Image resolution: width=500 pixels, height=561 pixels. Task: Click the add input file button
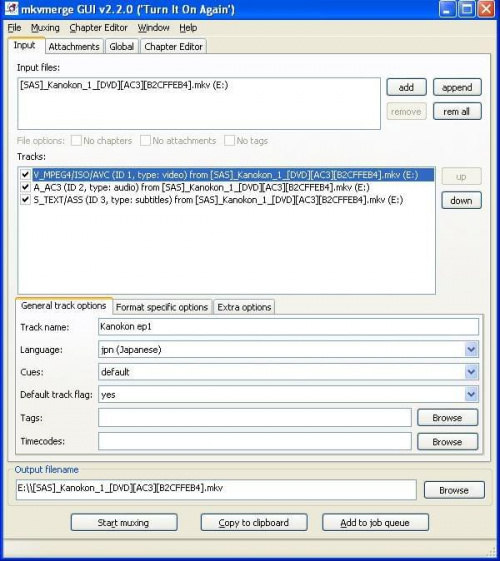406,87
